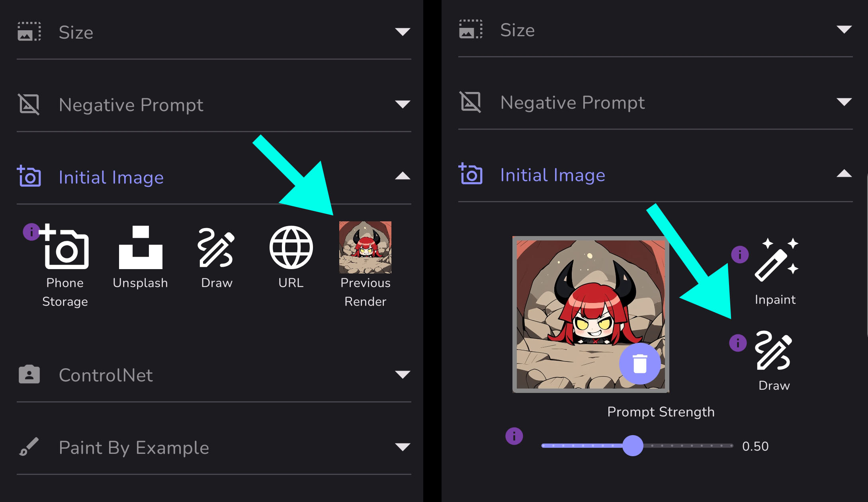Click the 'Paint By Example' title
Screen dimensions: 868x502
(134, 448)
